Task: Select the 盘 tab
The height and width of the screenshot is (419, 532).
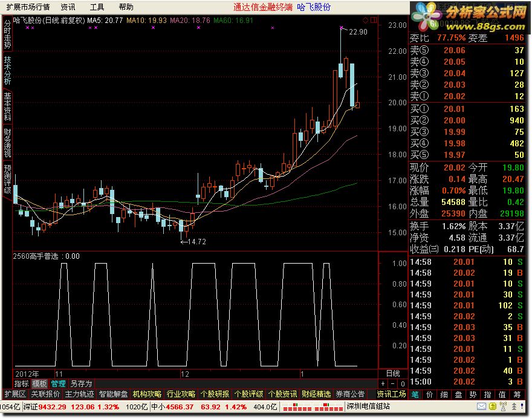Action: [458, 395]
